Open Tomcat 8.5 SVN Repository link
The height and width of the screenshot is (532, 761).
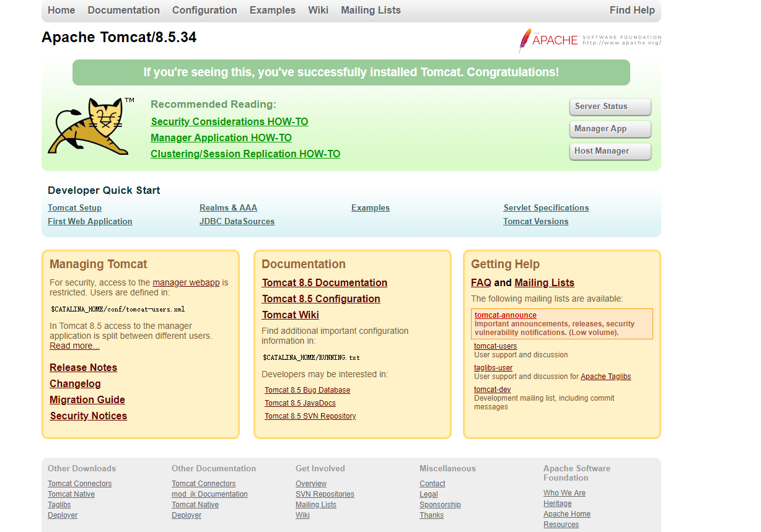(310, 416)
